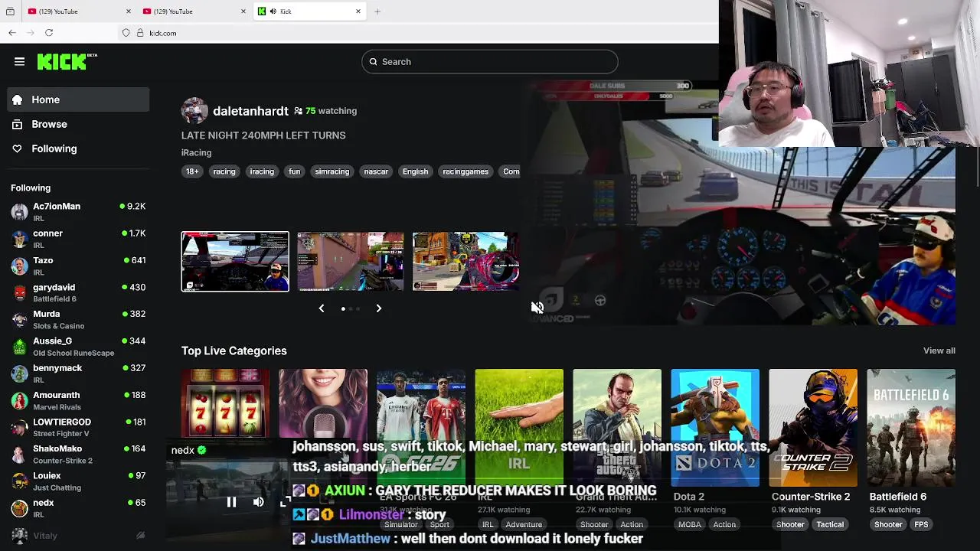Open Following in the sidebar
Screen dimensions: 980x551
coord(78,148)
